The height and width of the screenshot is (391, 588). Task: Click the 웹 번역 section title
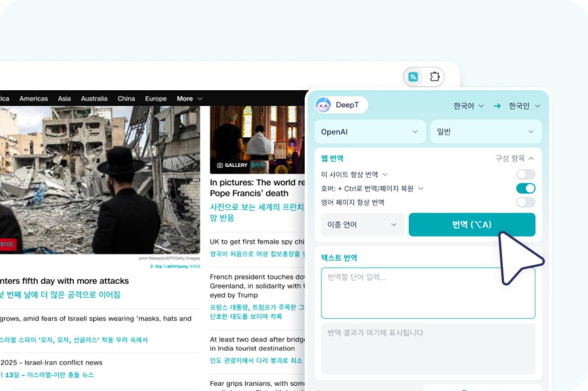332,159
